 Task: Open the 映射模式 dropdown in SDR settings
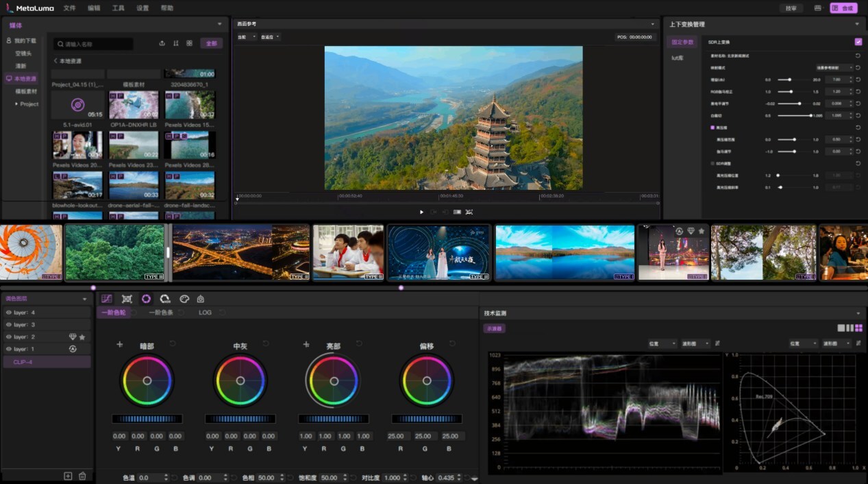[x=834, y=68]
